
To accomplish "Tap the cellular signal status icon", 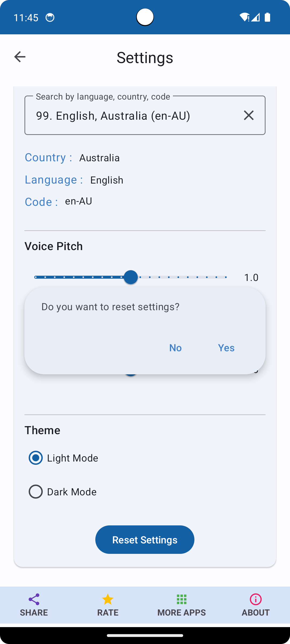I will point(255,17).
